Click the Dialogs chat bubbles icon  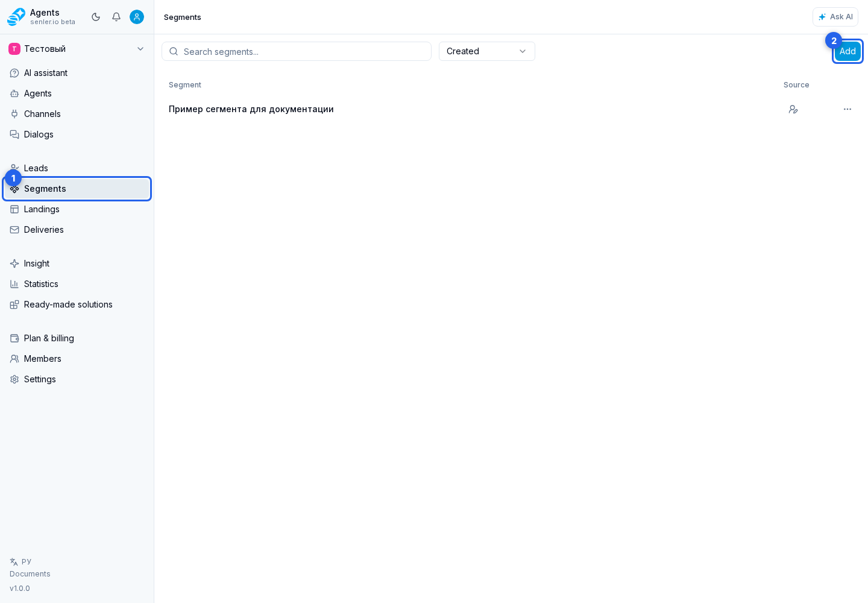(x=14, y=134)
